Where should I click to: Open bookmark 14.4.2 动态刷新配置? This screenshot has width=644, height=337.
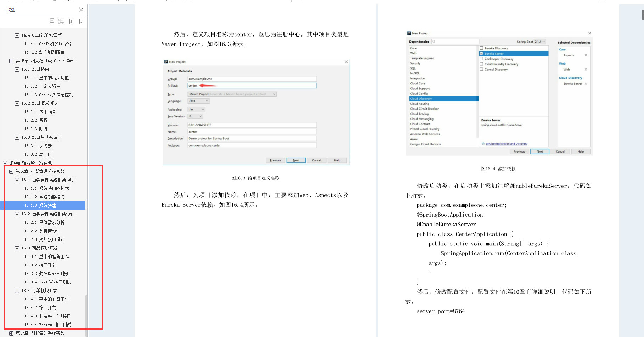click(44, 52)
